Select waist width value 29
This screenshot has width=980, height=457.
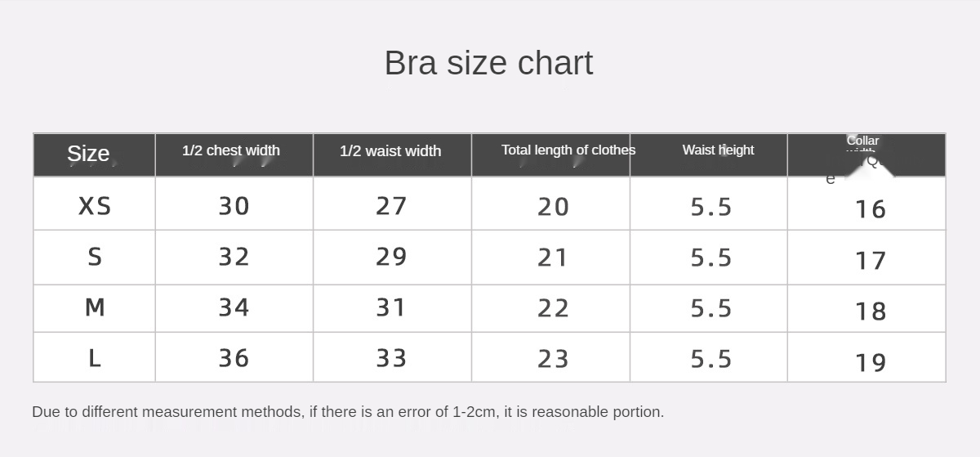click(x=391, y=257)
